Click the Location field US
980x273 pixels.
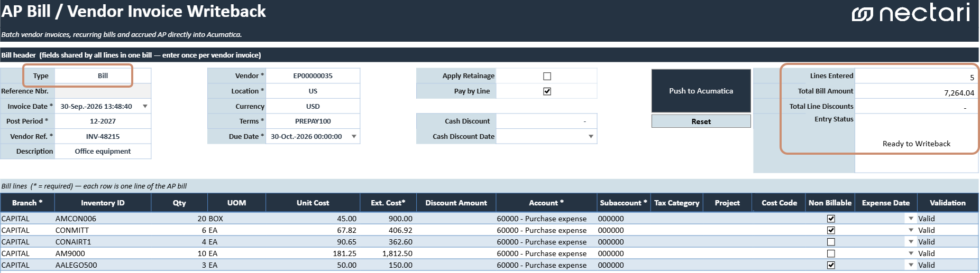point(313,91)
